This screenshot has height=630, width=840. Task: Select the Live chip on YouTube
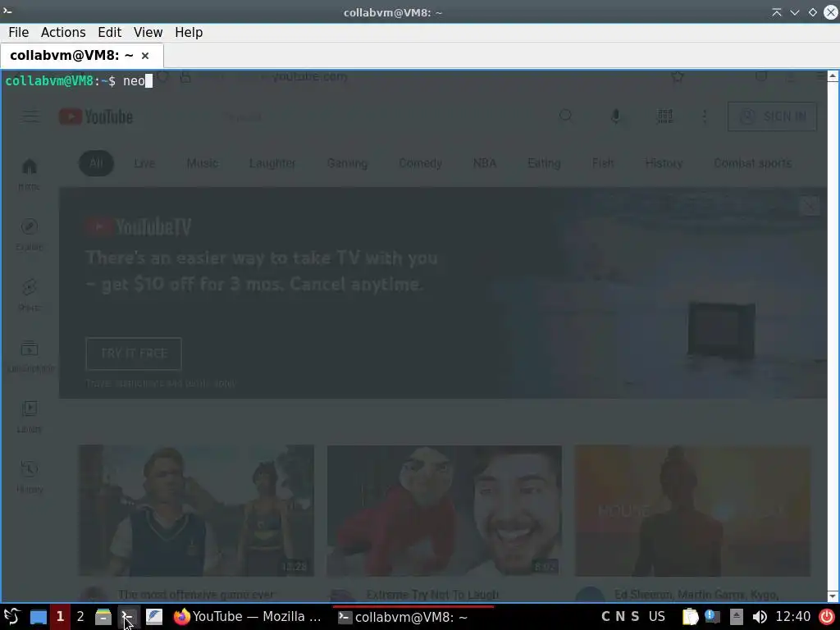(144, 163)
